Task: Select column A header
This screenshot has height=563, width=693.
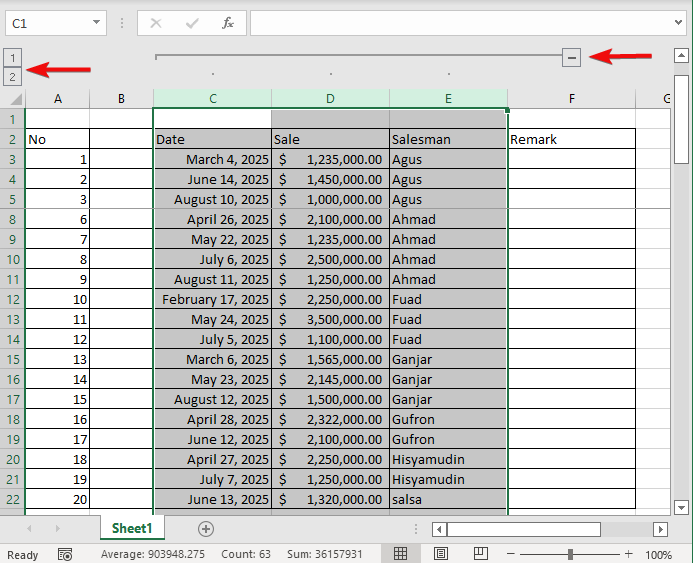Action: pyautogui.click(x=57, y=99)
